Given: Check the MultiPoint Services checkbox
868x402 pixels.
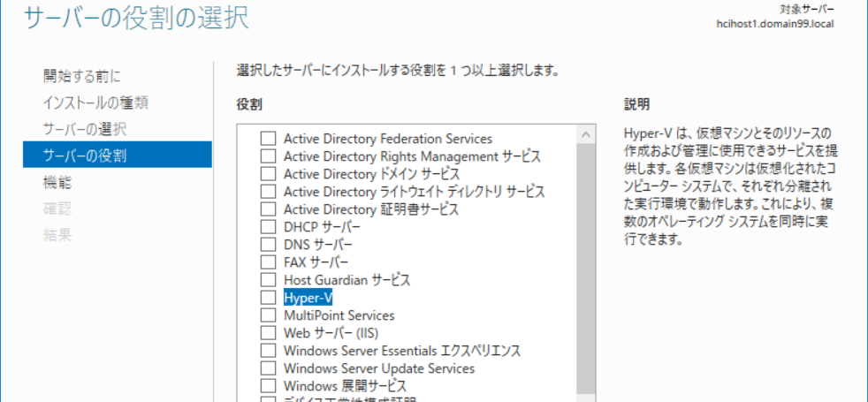Looking at the screenshot, I should 268,315.
